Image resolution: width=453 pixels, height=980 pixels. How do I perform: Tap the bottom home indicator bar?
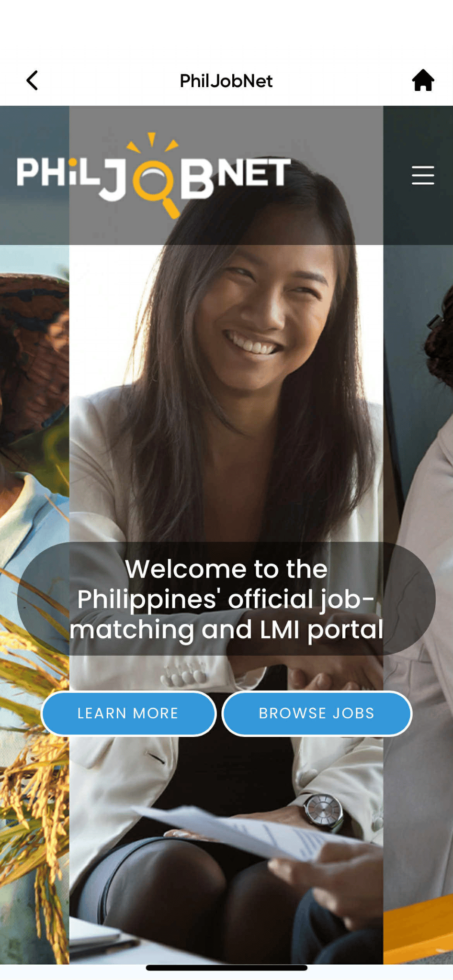[x=226, y=968]
